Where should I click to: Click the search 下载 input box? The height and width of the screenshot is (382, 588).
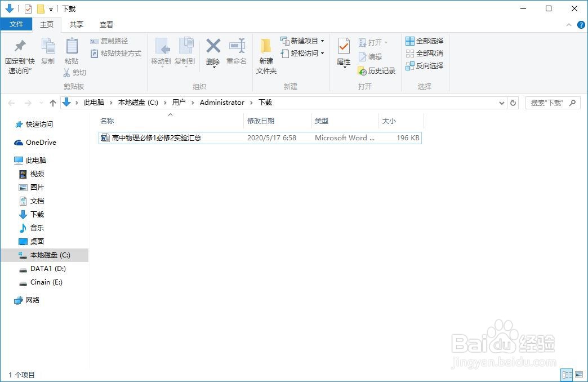click(553, 103)
